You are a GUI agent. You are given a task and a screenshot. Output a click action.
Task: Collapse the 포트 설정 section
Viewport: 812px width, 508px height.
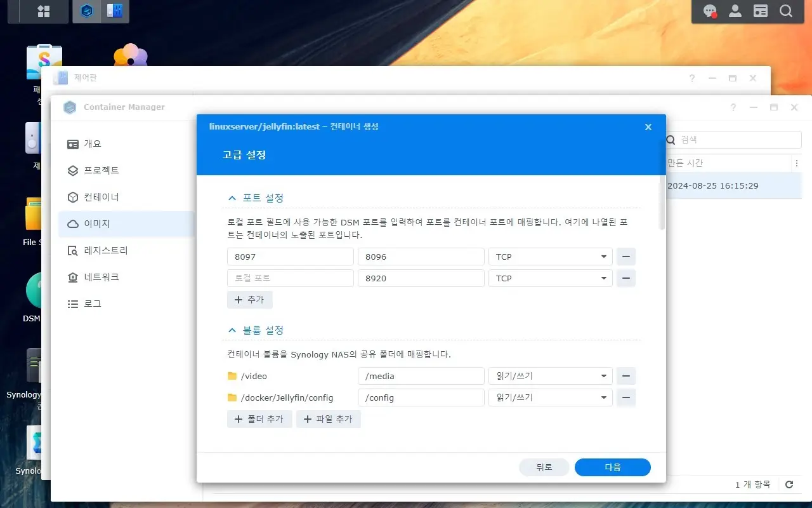pos(232,197)
